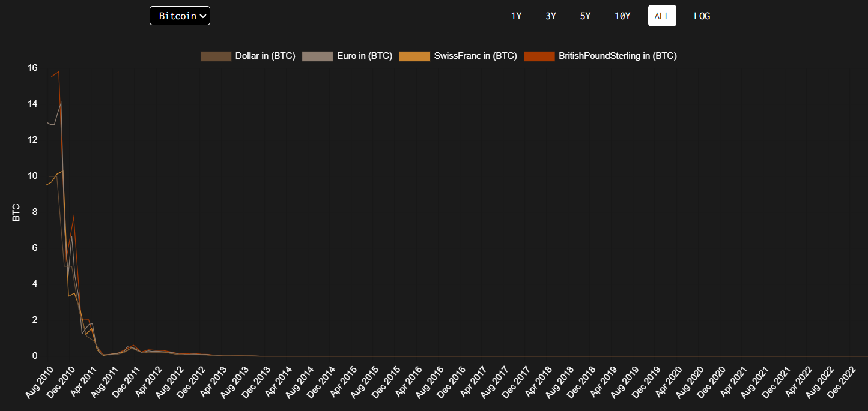Viewport: 868px width, 411px height.
Task: Toggle BritishPoundSterling in (BTC) label
Action: click(618, 56)
